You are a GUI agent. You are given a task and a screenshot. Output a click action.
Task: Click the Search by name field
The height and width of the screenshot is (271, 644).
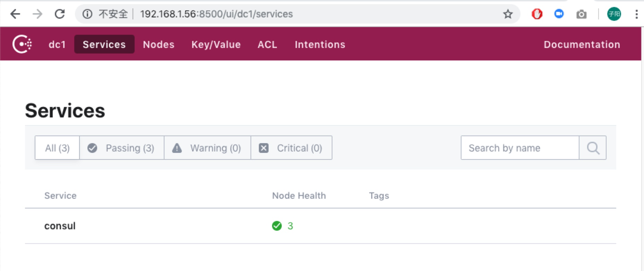coord(519,148)
